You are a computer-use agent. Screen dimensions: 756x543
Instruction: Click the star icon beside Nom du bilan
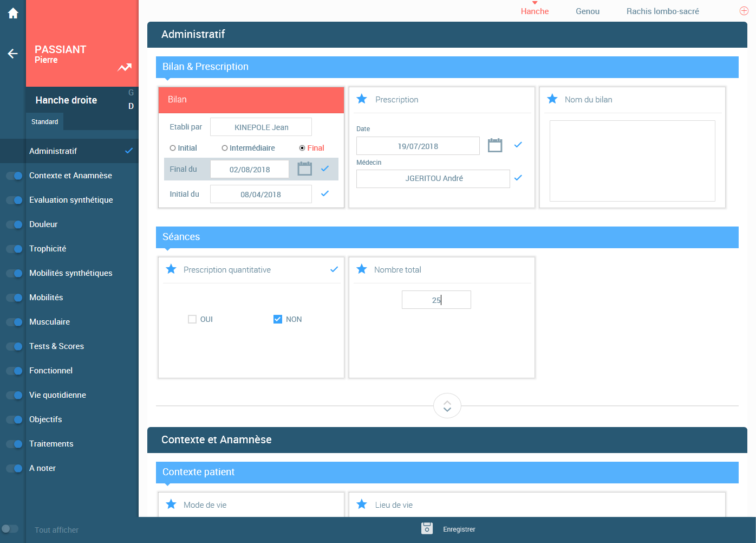552,99
